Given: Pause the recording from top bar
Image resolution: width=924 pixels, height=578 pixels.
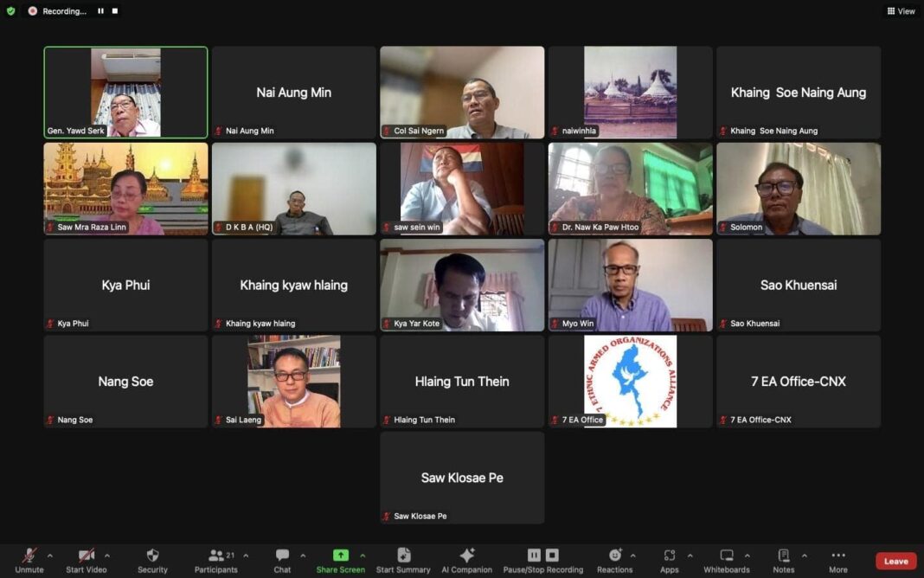Looking at the screenshot, I should (100, 11).
